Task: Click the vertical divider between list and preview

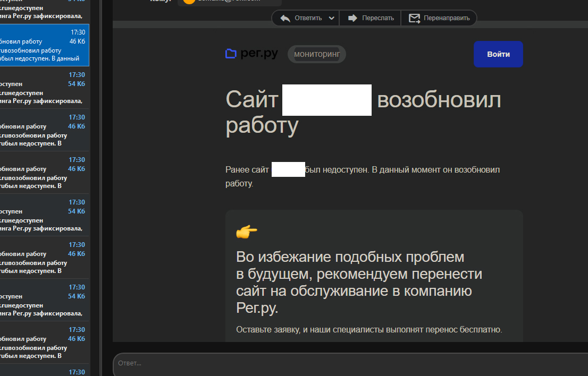Action: [100, 186]
